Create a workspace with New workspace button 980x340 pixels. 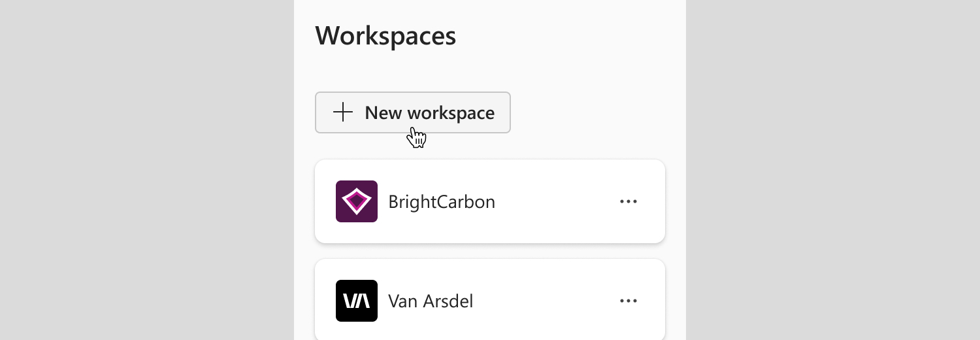click(x=413, y=112)
